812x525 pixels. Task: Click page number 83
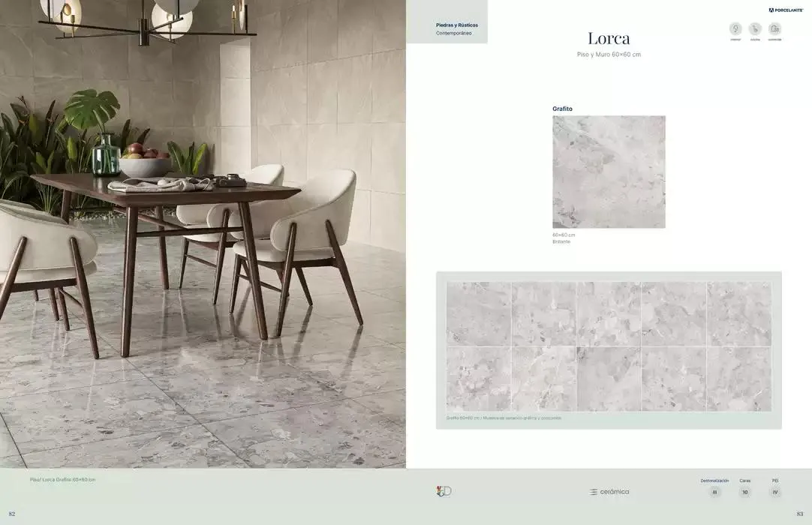pos(800,514)
